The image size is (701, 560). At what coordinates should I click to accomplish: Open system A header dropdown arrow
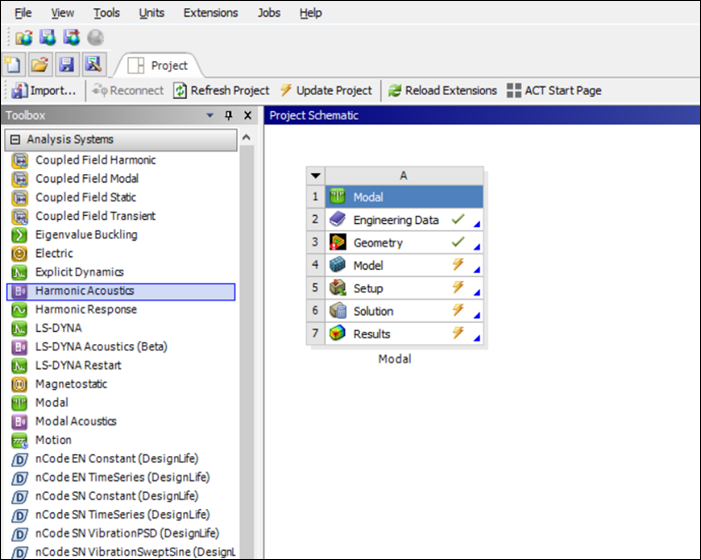[316, 175]
